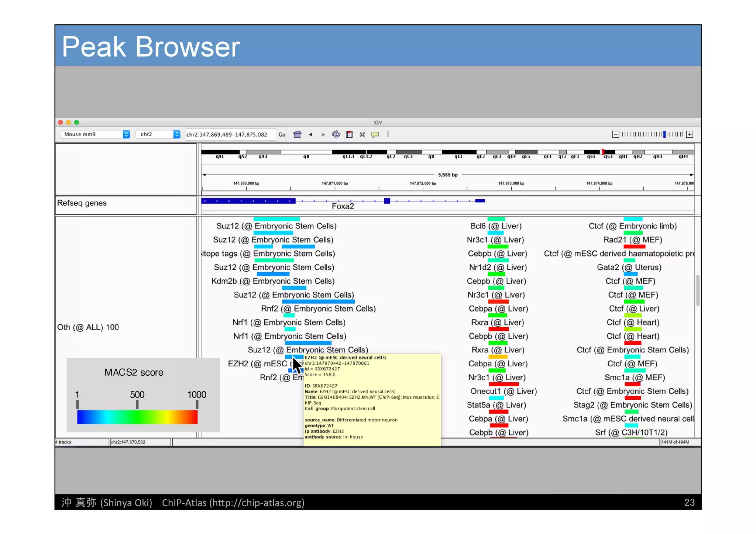This screenshot has width=756, height=534.
Task: Click the red marker on chromosome ideogram
Action: coord(603,152)
